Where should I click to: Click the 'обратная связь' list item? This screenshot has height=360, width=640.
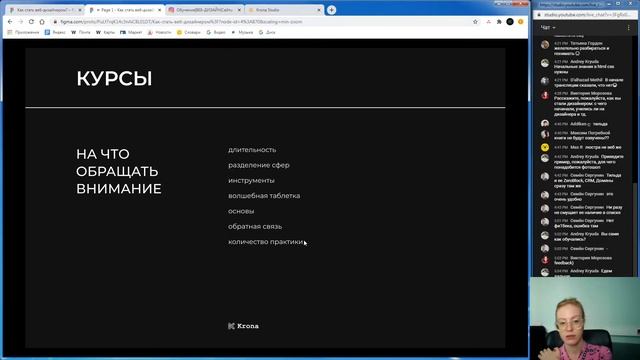point(255,227)
